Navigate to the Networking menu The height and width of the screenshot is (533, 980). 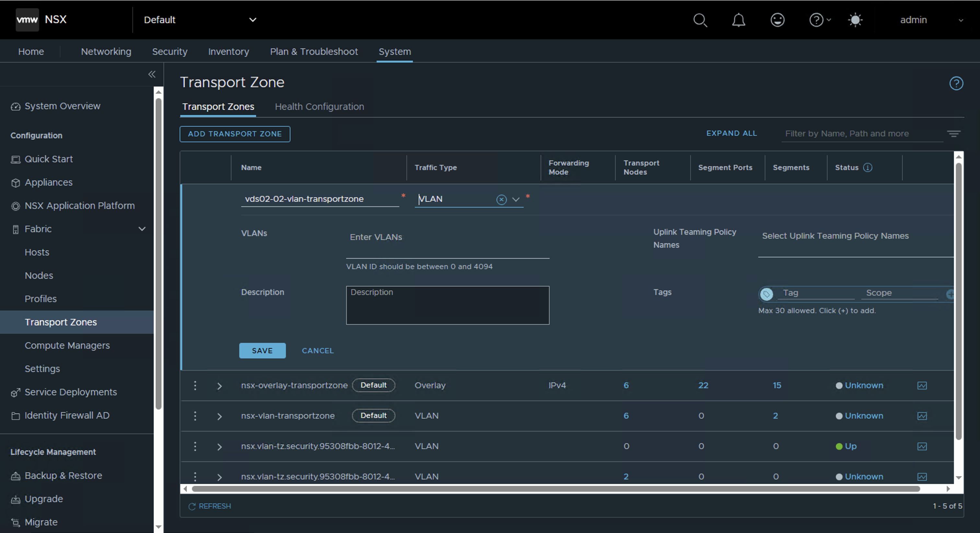coord(106,51)
